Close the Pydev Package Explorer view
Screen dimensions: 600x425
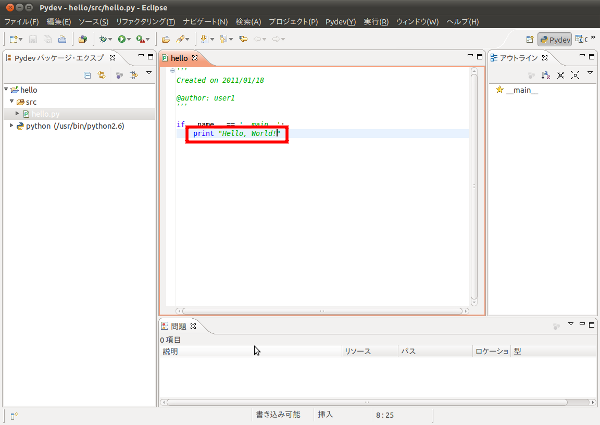tap(112, 58)
